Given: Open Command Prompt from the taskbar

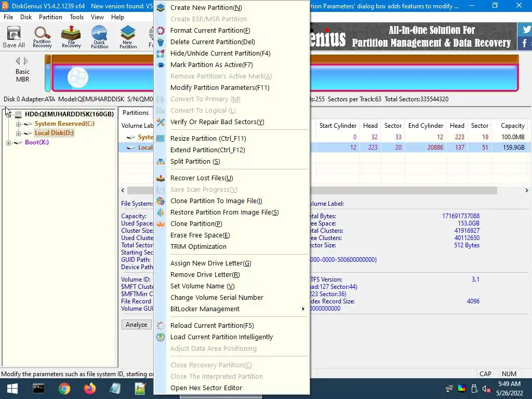Looking at the screenshot, I should click(38, 388).
